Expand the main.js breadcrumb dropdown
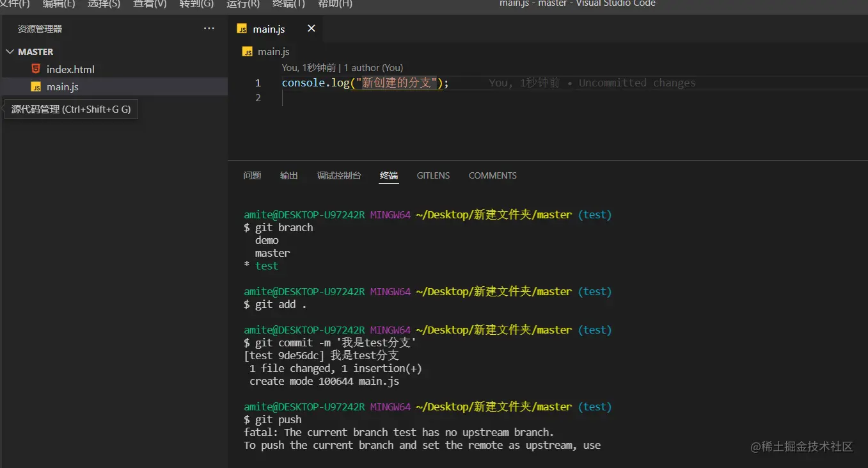The image size is (868, 468). pyautogui.click(x=274, y=51)
